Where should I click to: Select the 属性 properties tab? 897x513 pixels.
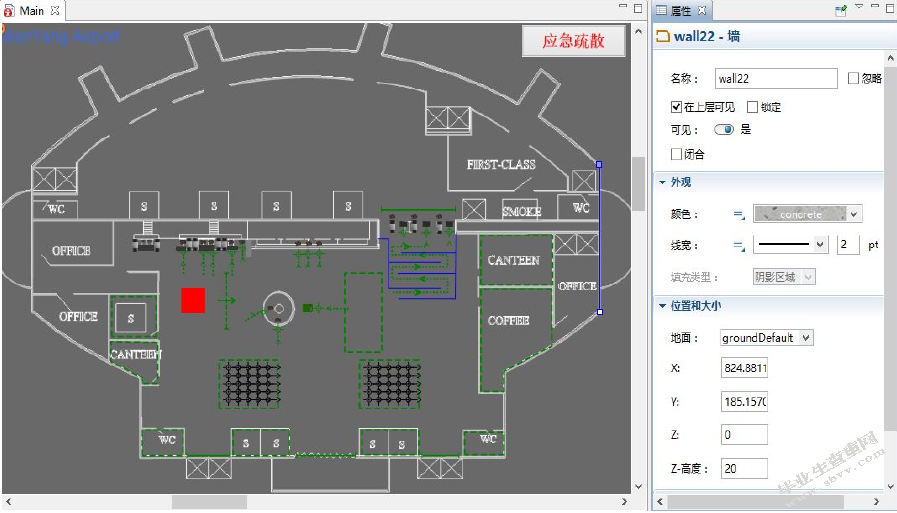tap(680, 10)
